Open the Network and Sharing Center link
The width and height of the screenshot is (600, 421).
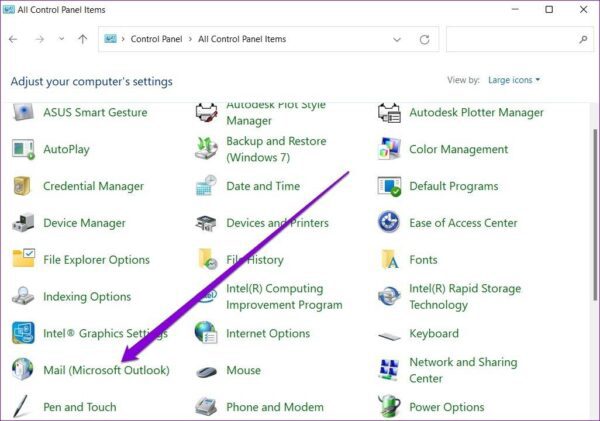(x=463, y=370)
